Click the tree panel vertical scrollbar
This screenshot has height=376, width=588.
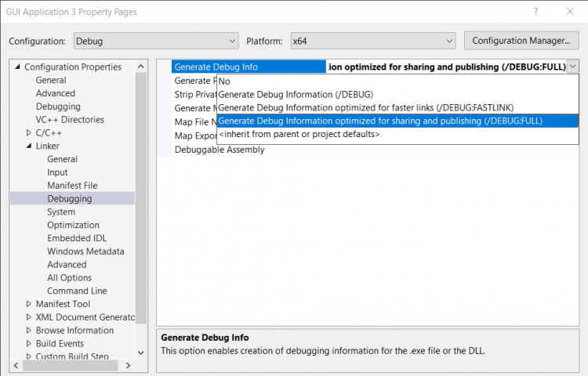pos(141,196)
